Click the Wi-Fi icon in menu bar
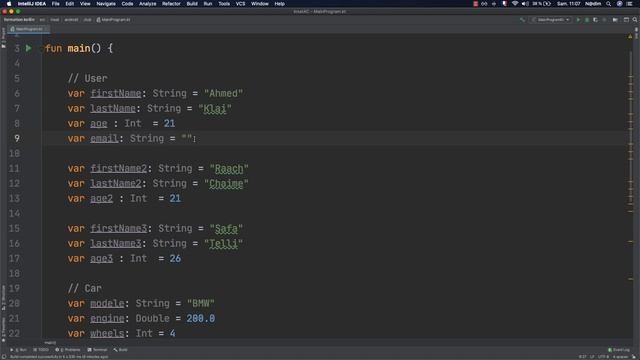This screenshot has width=640, height=360. 515,4
